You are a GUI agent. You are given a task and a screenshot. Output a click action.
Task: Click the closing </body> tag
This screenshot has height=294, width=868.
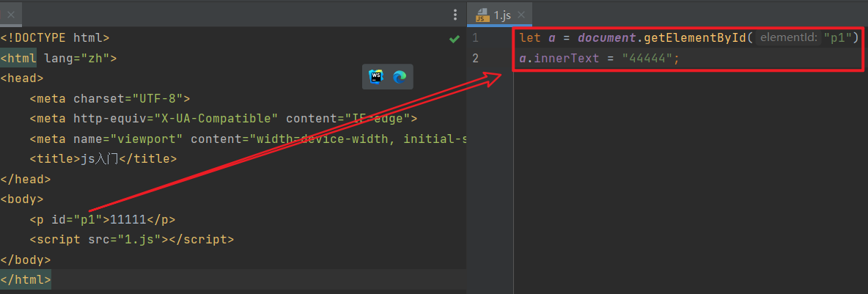[26, 259]
